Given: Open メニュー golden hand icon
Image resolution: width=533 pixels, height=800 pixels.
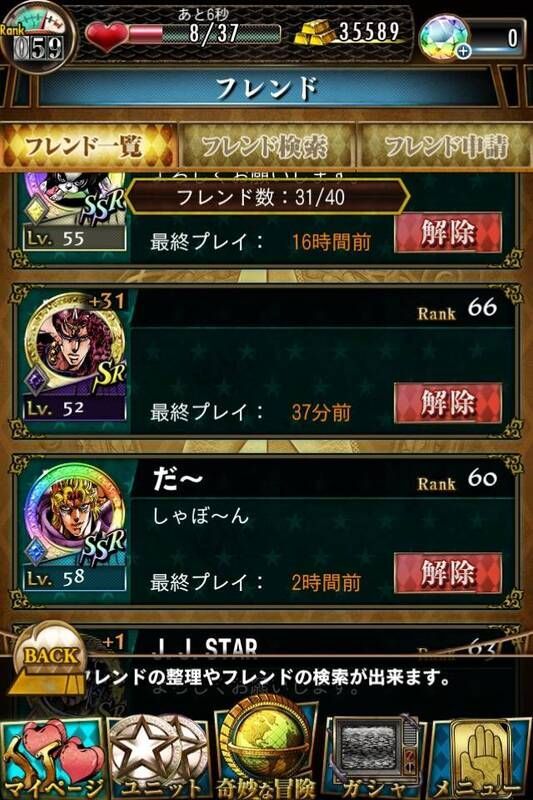Looking at the screenshot, I should coord(480,757).
